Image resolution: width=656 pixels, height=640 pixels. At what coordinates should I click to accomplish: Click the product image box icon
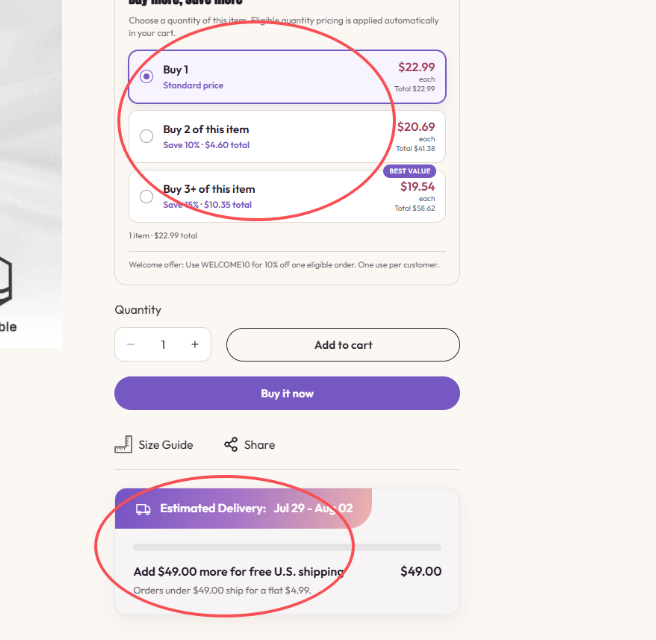(x=5, y=281)
